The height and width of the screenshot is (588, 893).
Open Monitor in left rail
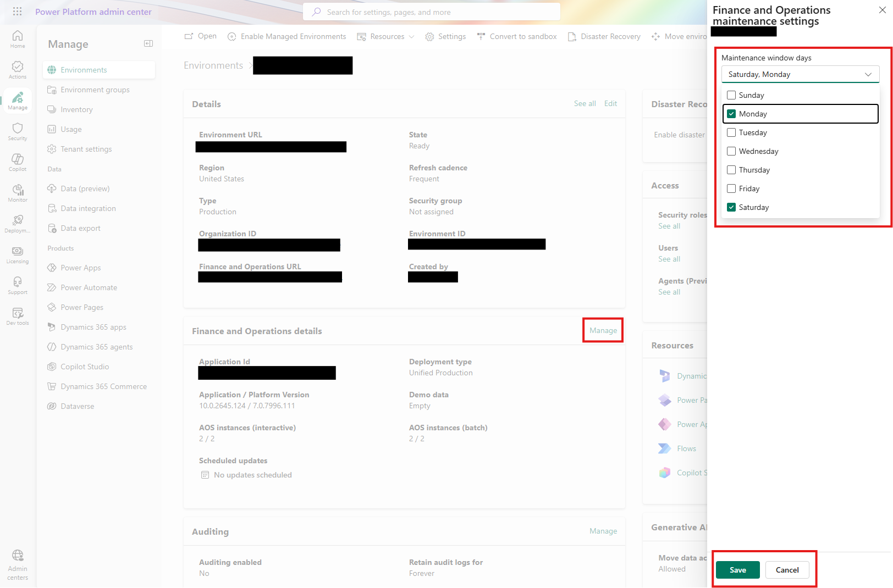pyautogui.click(x=18, y=193)
